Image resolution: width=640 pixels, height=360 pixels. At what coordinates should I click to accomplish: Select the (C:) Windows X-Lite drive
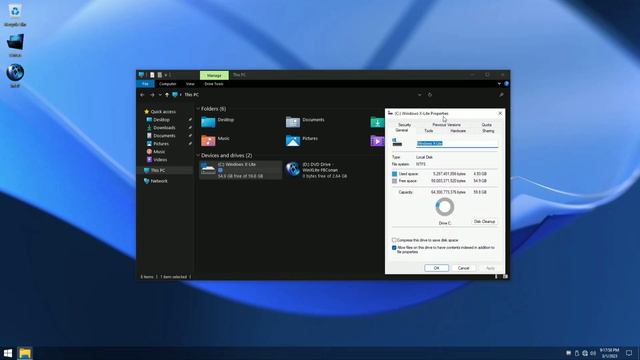coord(240,170)
